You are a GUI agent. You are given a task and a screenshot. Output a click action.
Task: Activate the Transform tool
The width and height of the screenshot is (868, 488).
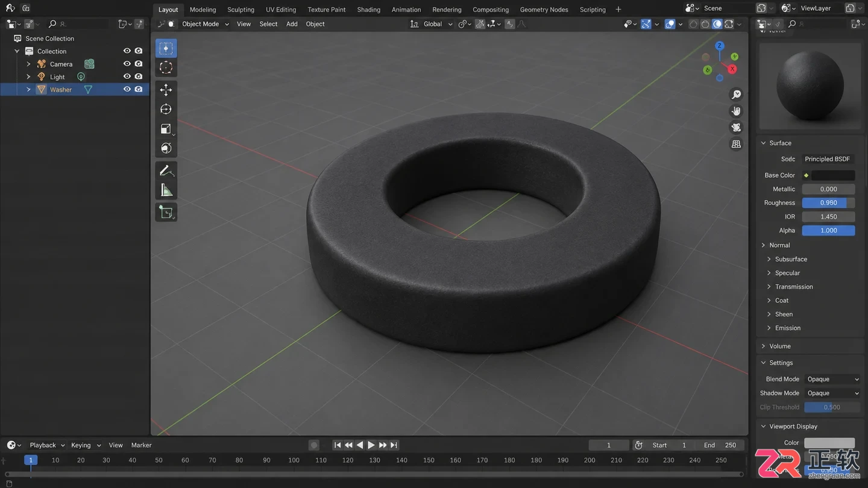(166, 148)
